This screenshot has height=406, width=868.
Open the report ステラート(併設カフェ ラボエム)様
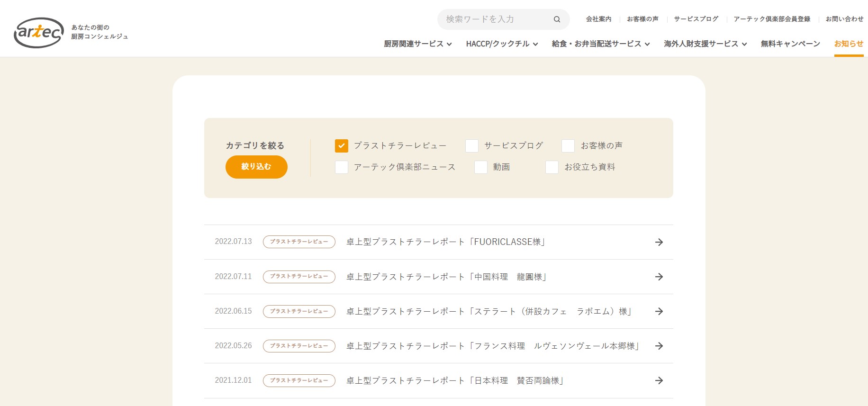click(x=489, y=311)
